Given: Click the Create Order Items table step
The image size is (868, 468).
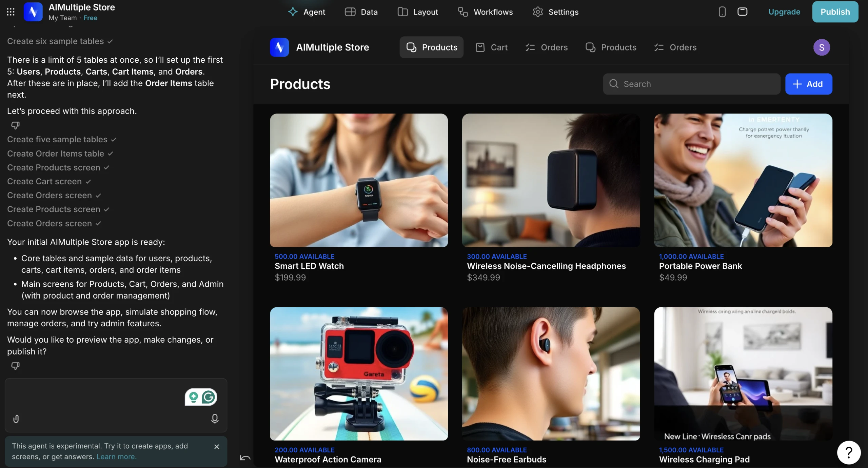Looking at the screenshot, I should (60, 154).
